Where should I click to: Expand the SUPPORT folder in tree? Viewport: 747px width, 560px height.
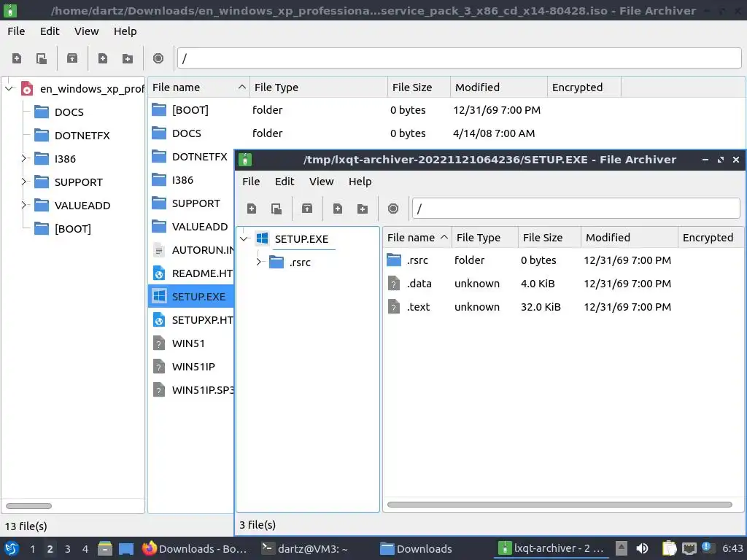pyautogui.click(x=23, y=182)
